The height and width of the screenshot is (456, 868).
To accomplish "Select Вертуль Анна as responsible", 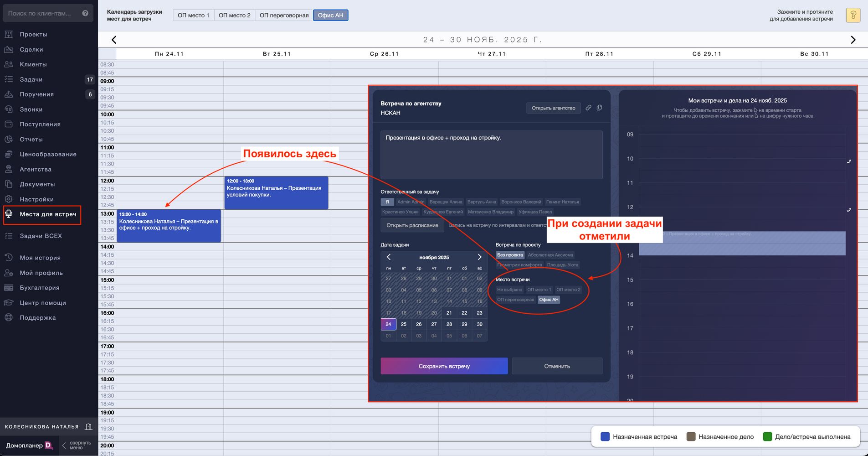I will [482, 202].
